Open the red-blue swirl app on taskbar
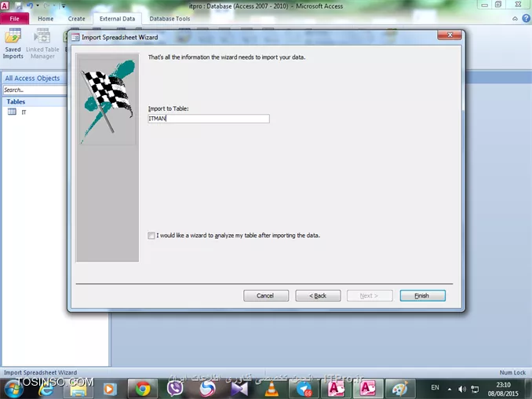The width and height of the screenshot is (532, 399). pyautogui.click(x=207, y=389)
